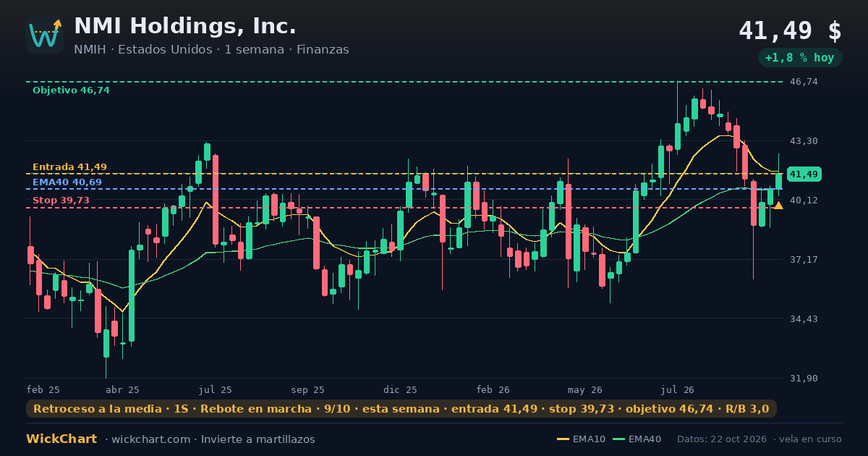Click the green 41,49 price tag on axis
The width and height of the screenshot is (868, 456).
coord(804,174)
